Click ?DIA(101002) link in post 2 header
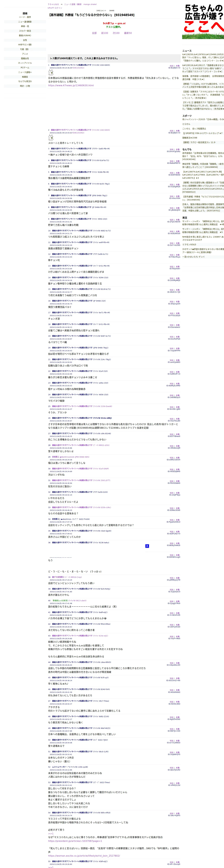Viewport: 224px width, 868px height. pyautogui.click(x=78, y=133)
